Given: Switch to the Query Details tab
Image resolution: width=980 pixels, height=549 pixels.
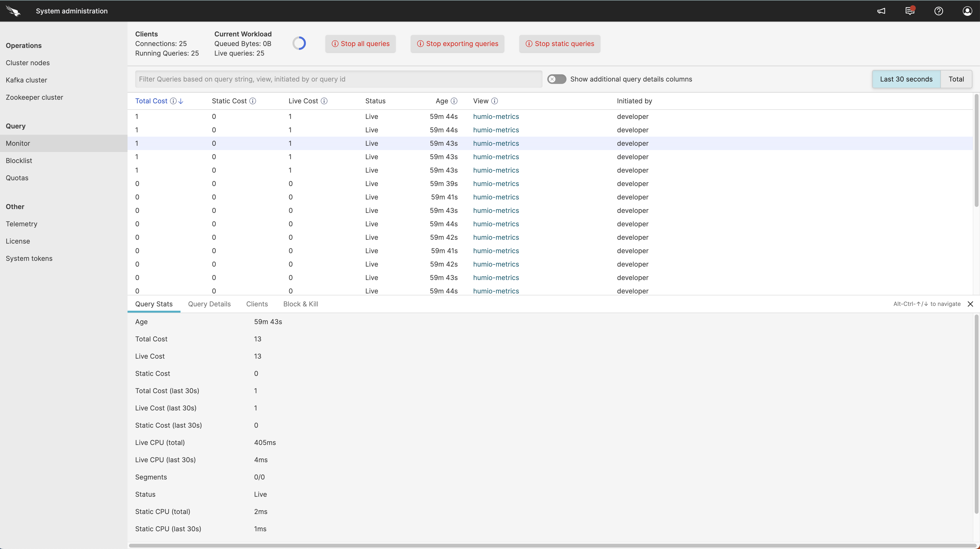Looking at the screenshot, I should [x=209, y=304].
